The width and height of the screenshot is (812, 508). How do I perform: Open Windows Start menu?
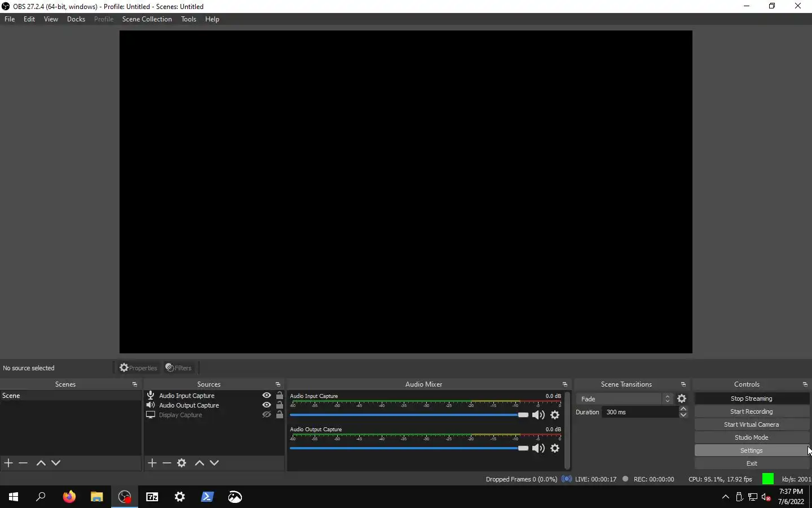[x=14, y=497]
